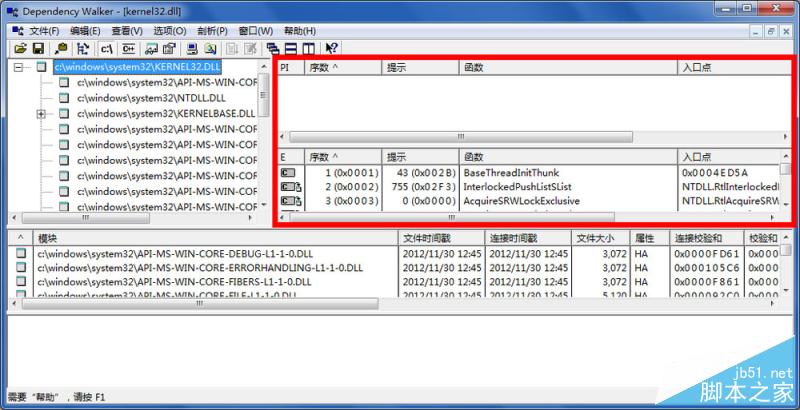Click module list vertical scrollbar down arrow

[x=785, y=291]
